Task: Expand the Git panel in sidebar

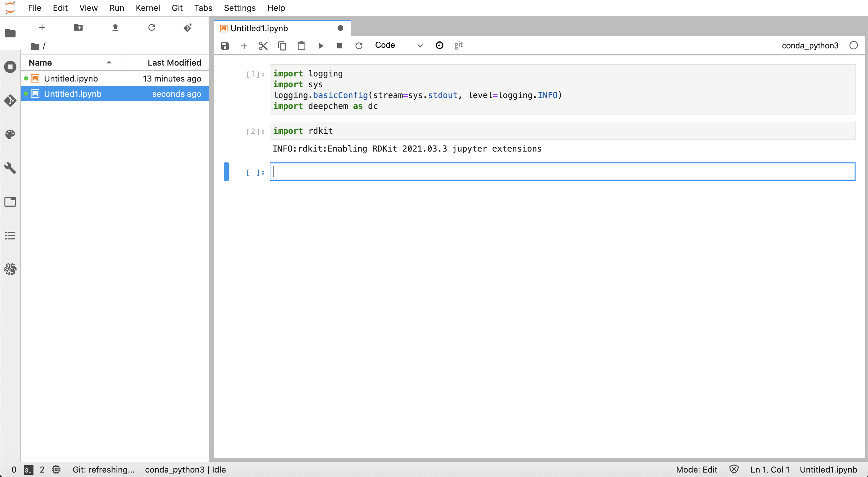Action: click(10, 100)
